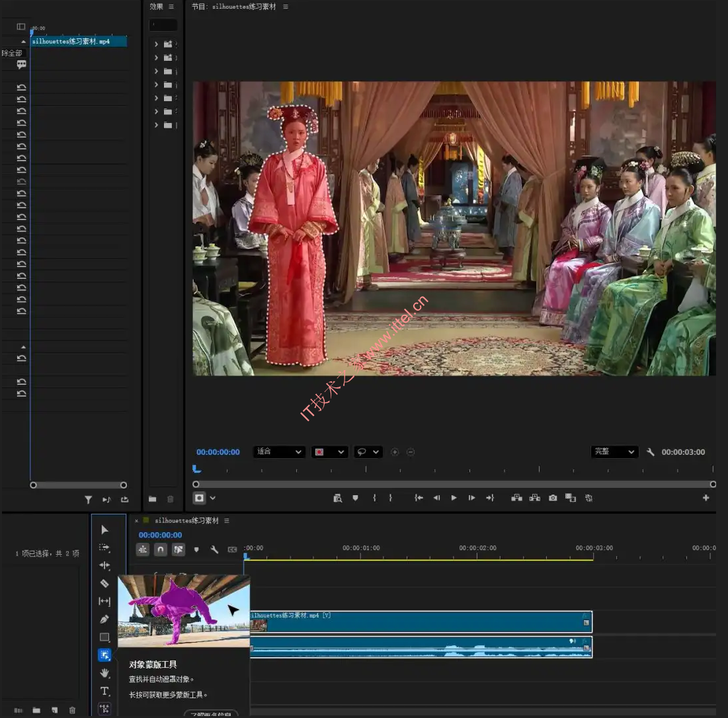The image size is (728, 718).
Task: Choose the Pen tool
Action: coord(104,619)
